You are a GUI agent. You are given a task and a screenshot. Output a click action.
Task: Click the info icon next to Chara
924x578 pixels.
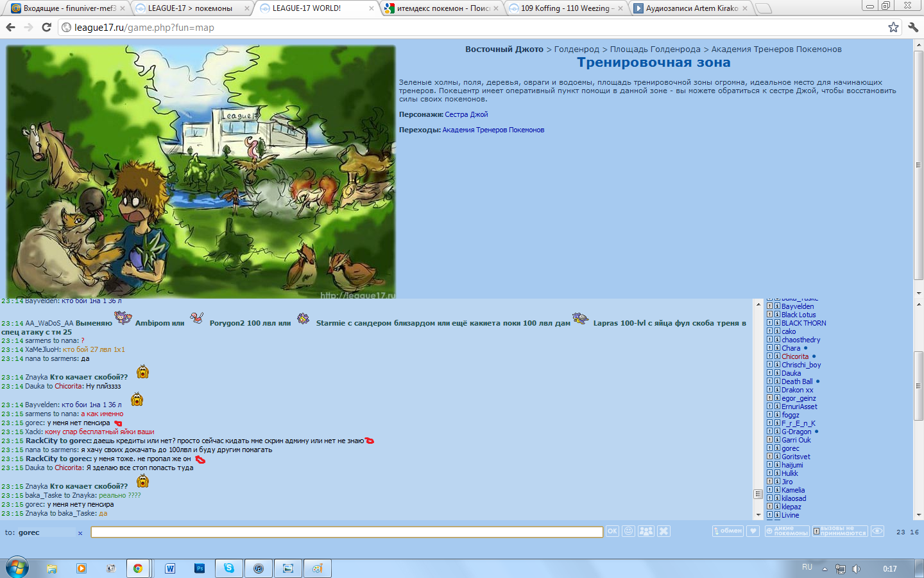click(777, 348)
